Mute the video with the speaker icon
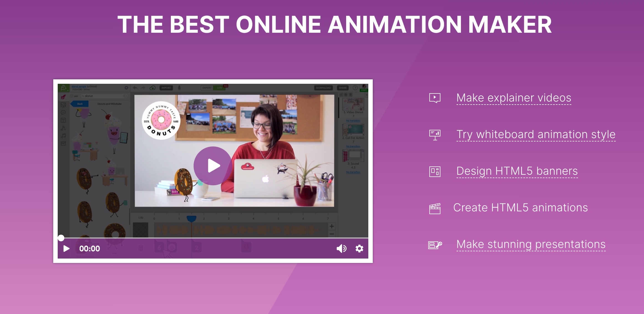Screen dimensions: 644x314 (x=341, y=249)
